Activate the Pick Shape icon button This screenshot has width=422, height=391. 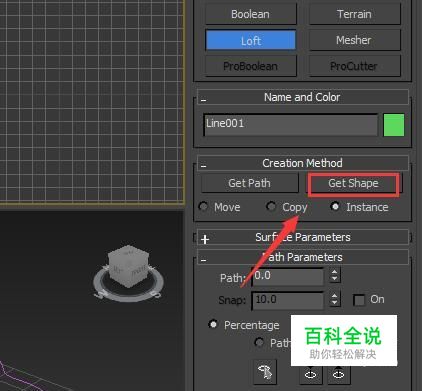265,372
